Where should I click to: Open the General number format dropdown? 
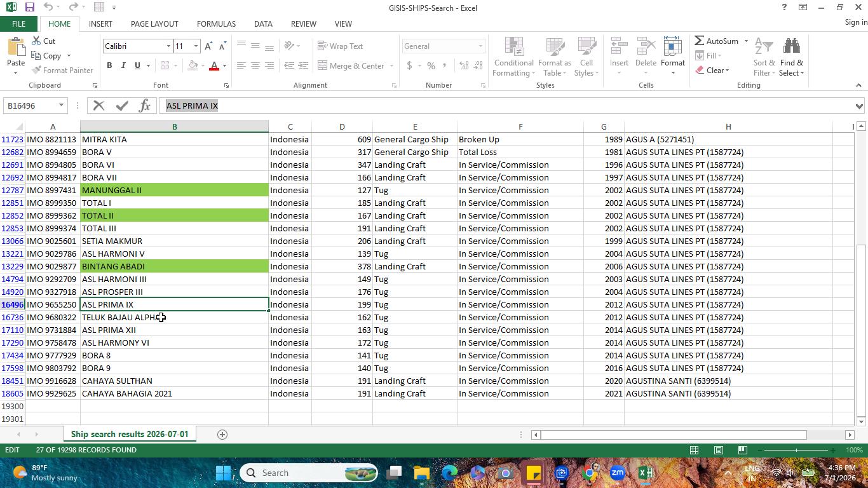point(480,46)
